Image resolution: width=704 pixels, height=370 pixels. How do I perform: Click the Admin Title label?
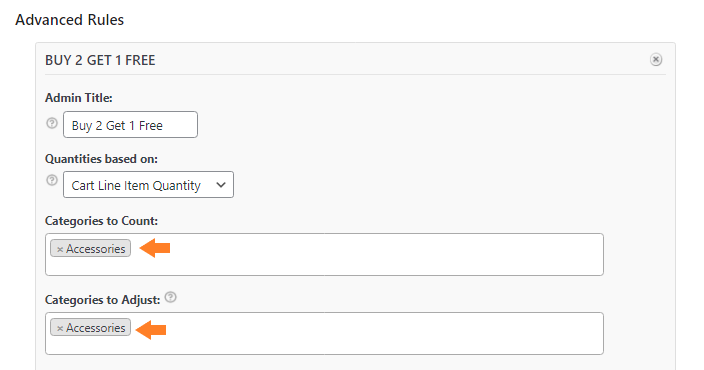pyautogui.click(x=79, y=98)
